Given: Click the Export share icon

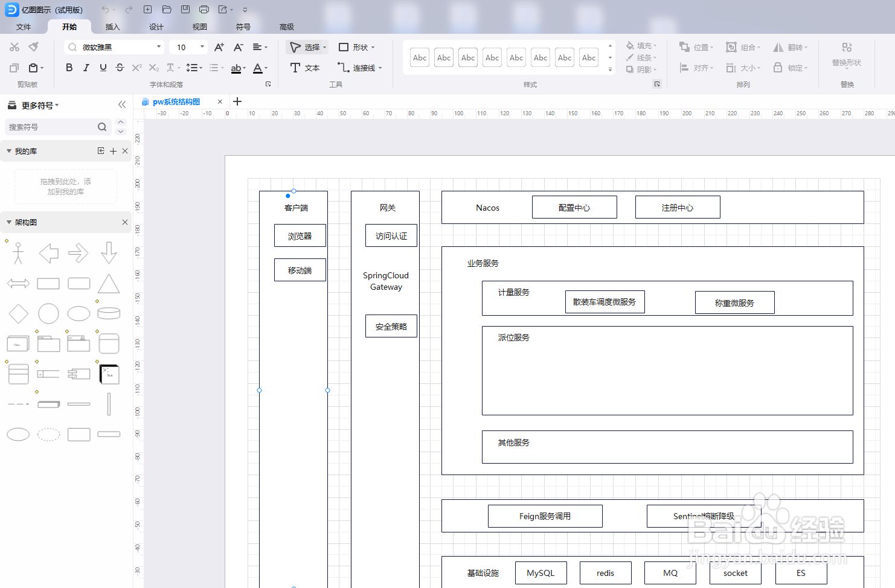Looking at the screenshot, I should (x=223, y=10).
